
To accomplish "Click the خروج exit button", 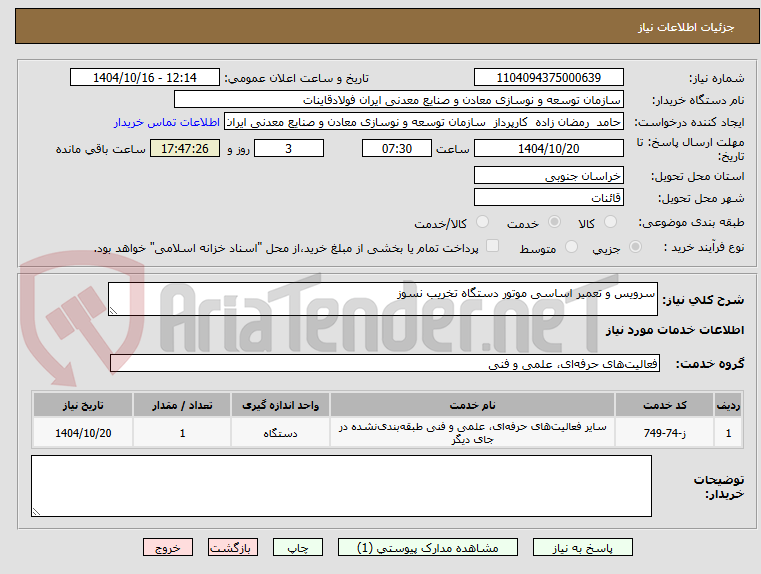I will pyautogui.click(x=167, y=547).
